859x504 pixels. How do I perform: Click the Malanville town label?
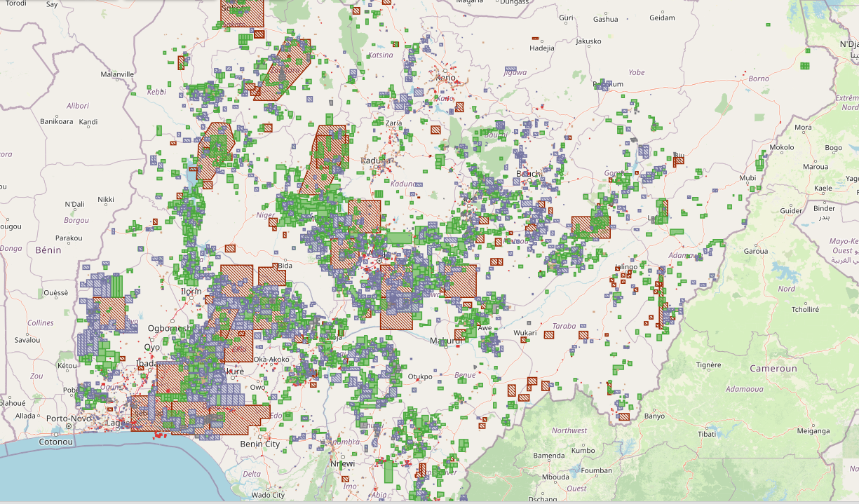click(x=117, y=74)
